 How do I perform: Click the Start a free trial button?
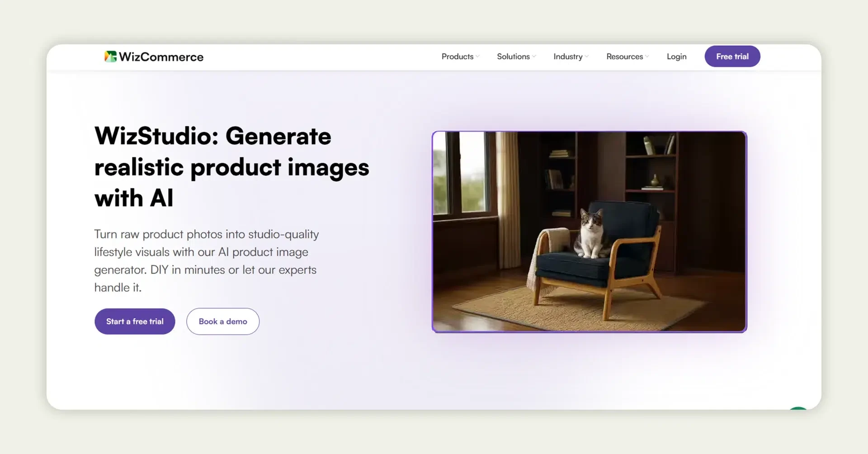(135, 322)
